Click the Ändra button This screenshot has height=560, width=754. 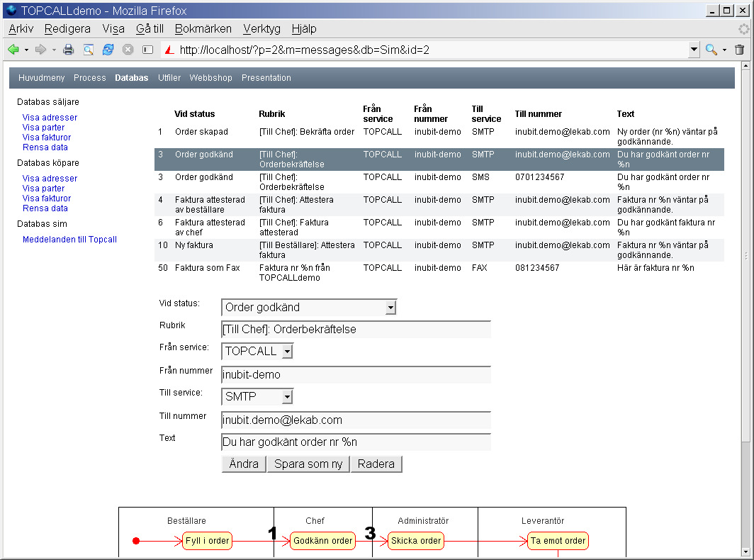click(x=244, y=464)
